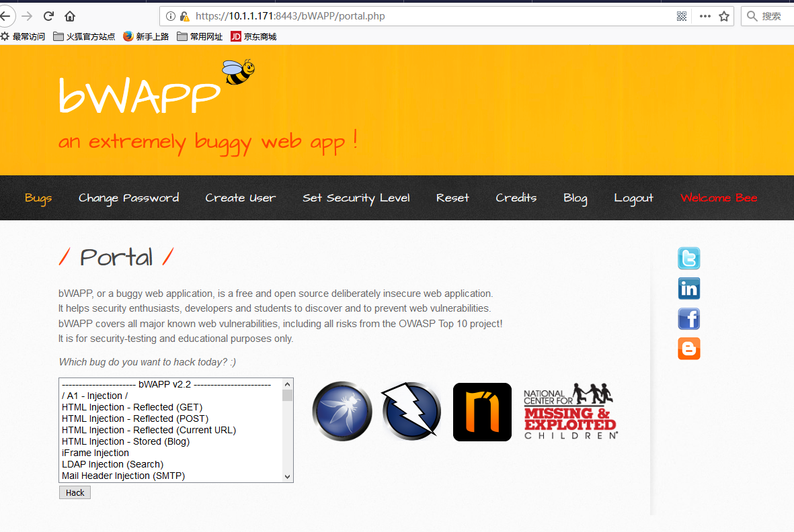794x532 pixels.
Task: Open the QR code icon in address bar
Action: click(x=682, y=16)
